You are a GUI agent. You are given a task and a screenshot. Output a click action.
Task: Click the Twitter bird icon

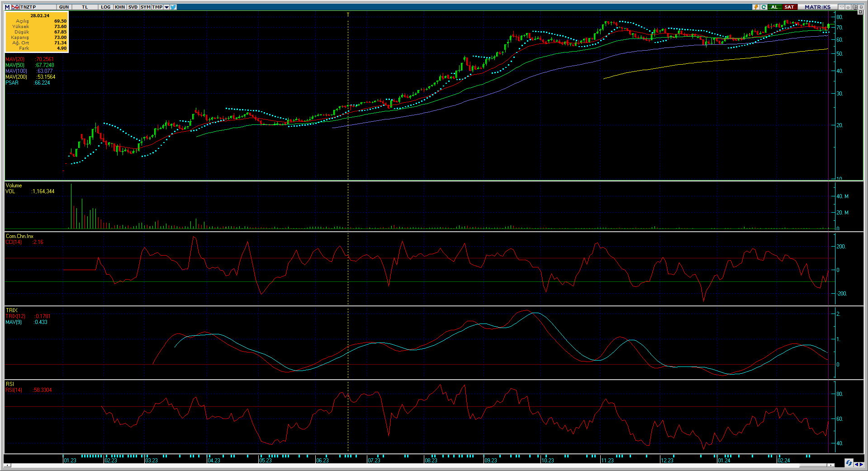pyautogui.click(x=173, y=7)
